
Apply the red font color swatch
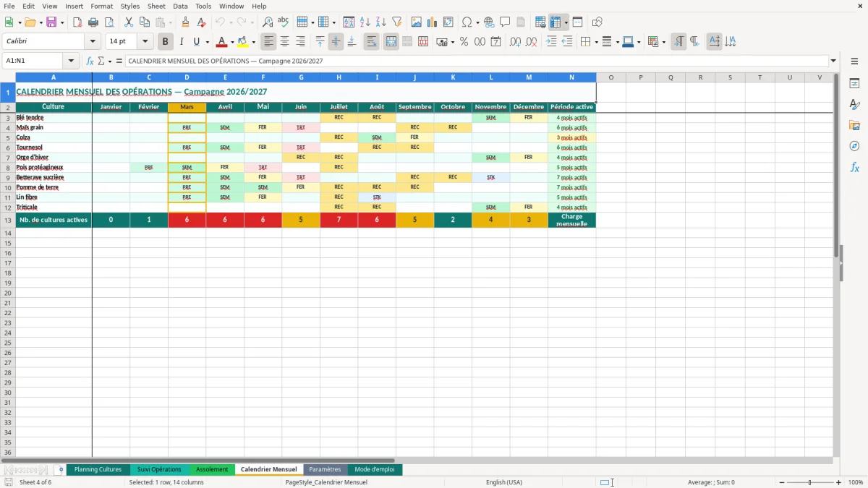pos(222,42)
